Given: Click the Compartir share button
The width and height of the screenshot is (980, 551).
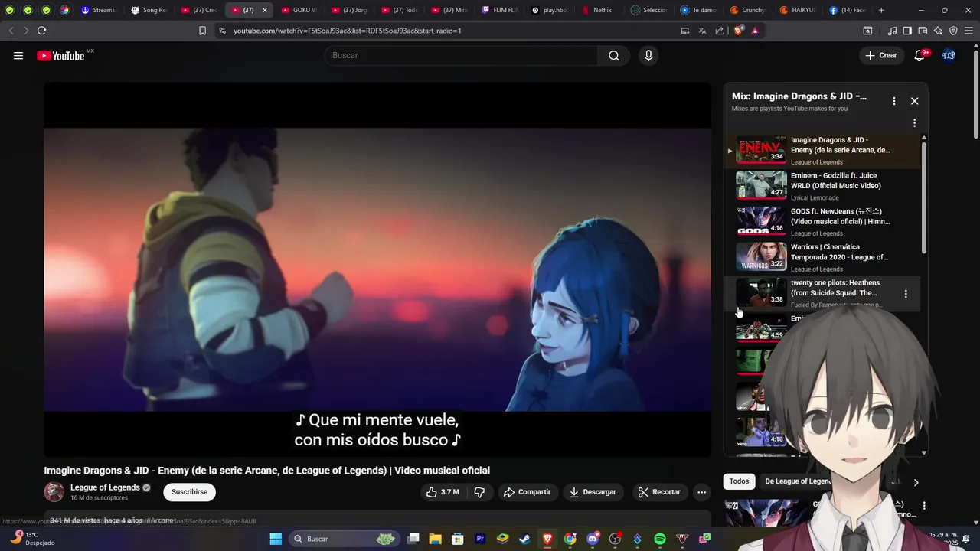Looking at the screenshot, I should 527,492.
